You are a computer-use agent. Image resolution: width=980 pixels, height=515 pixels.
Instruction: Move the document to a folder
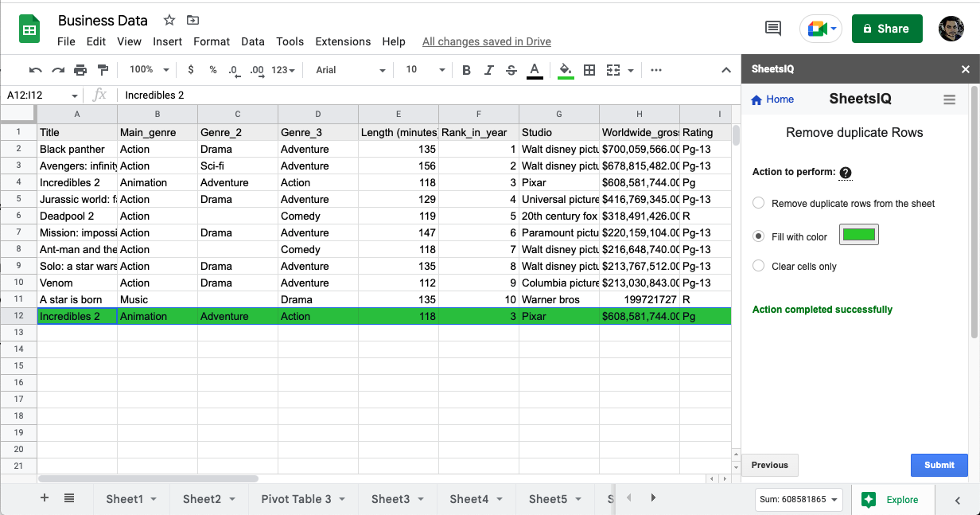[192, 20]
